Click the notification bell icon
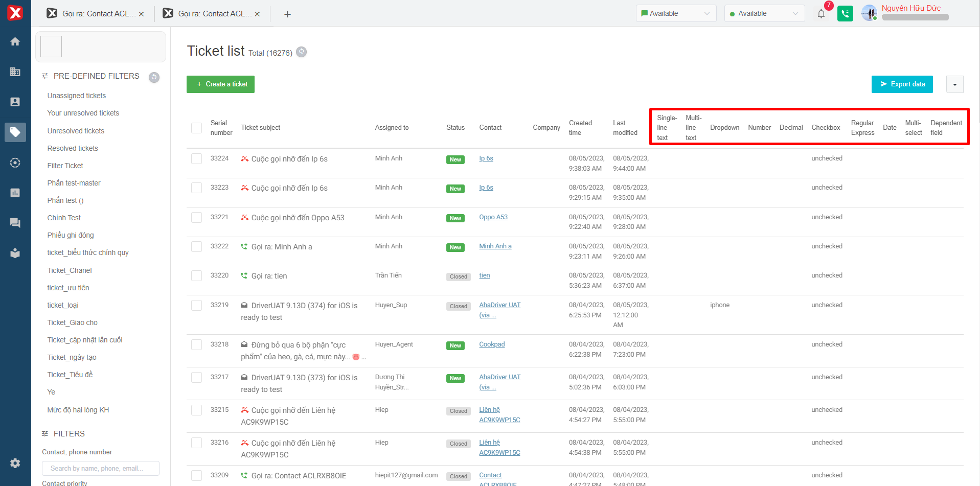 821,14
